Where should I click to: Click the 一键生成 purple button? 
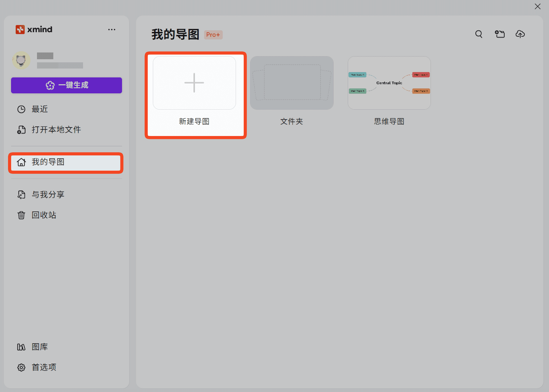[x=66, y=85]
